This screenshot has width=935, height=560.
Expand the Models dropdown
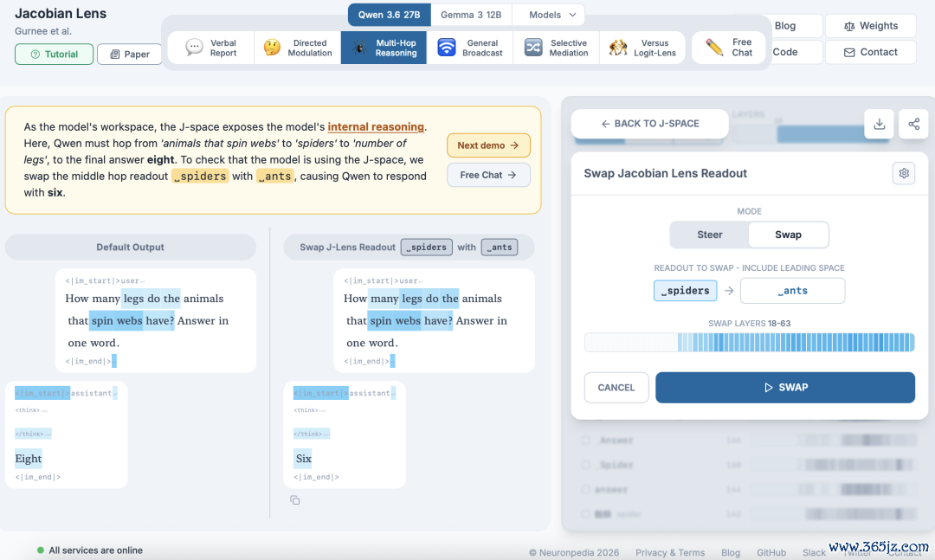coord(552,15)
